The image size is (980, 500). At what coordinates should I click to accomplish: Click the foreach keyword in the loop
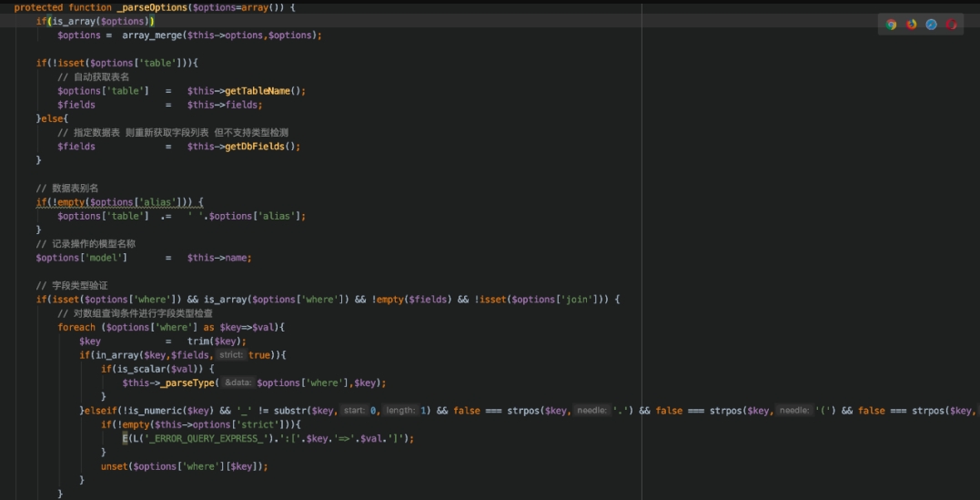coord(76,328)
